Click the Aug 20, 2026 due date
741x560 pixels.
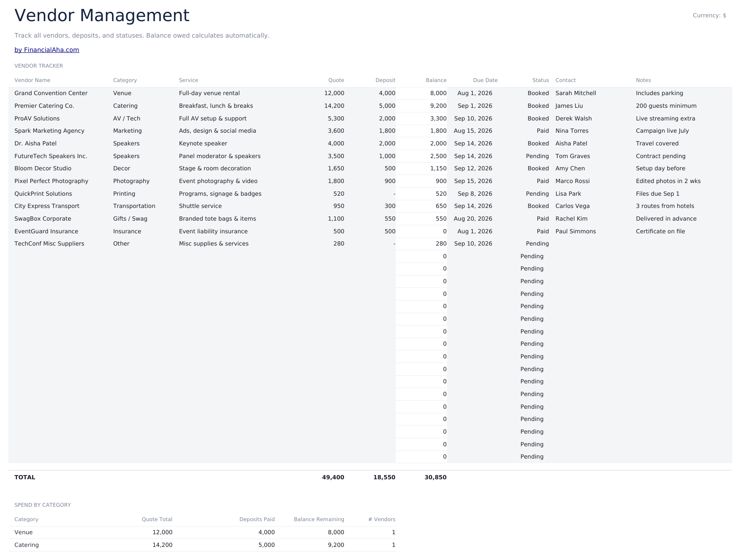[473, 219]
